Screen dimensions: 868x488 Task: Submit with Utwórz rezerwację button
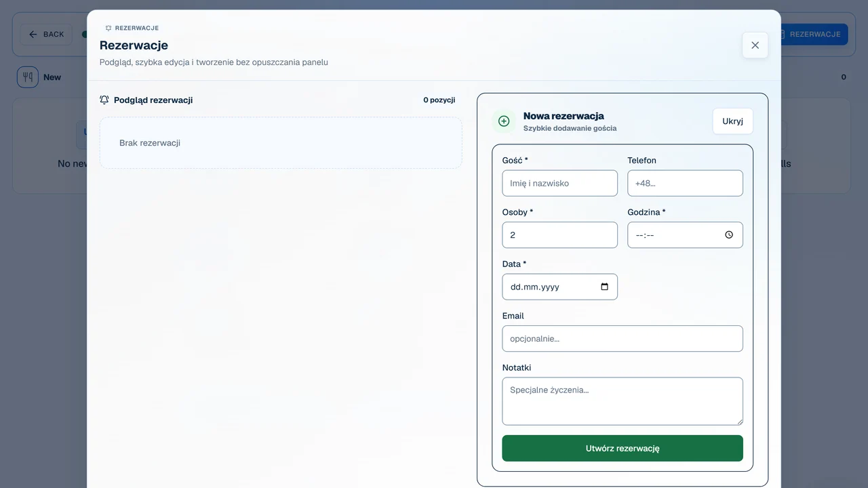[623, 448]
